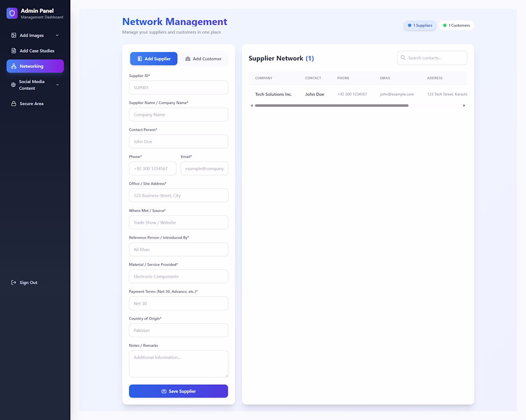This screenshot has width=526, height=420.
Task: Click the horizontal table scrollbar thumb
Action: coord(331,105)
